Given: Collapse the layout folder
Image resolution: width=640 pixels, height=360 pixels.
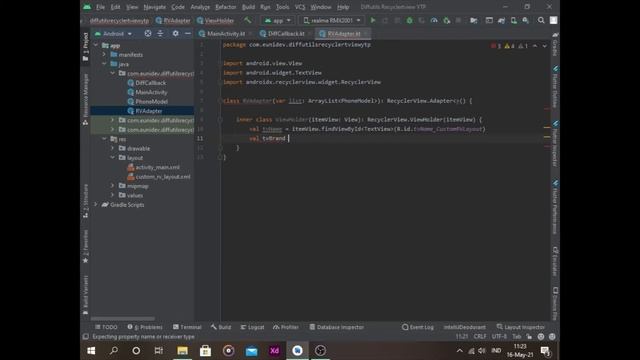Looking at the screenshot, I should [x=113, y=158].
